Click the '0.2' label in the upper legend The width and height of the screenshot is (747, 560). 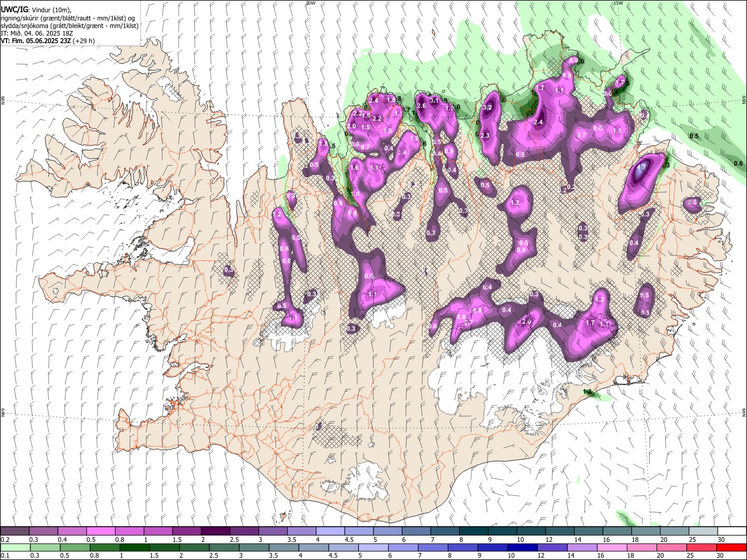(x=5, y=540)
